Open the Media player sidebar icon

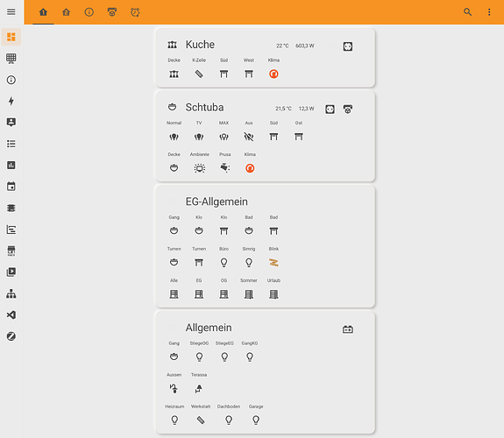pos(11,272)
